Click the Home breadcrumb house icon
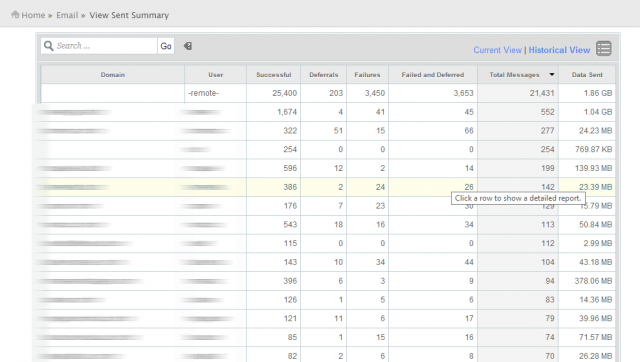640x362 pixels. (15, 15)
